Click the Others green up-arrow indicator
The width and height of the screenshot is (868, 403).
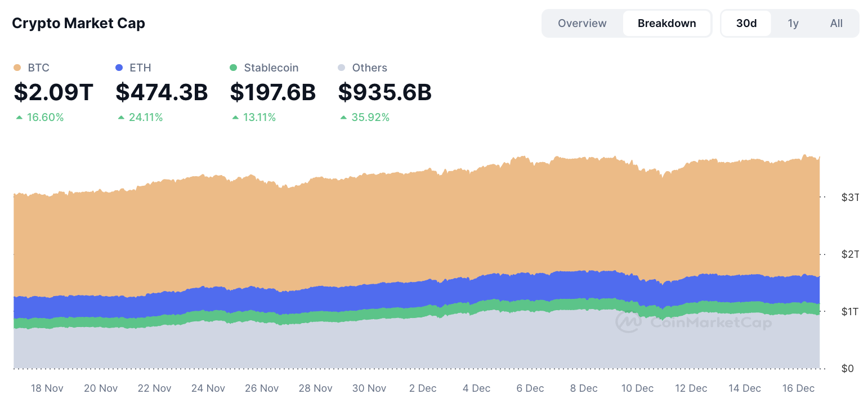(x=343, y=118)
